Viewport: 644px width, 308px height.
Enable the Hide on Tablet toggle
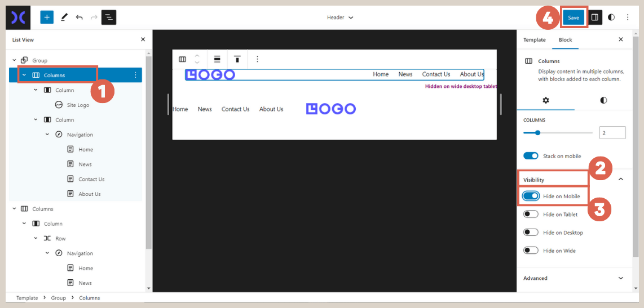coord(531,215)
